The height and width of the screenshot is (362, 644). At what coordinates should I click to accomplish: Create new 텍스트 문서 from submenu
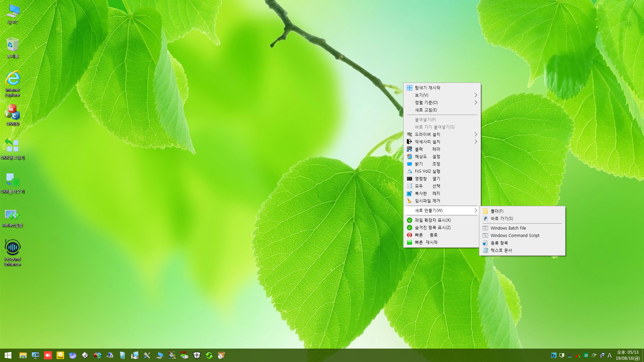tap(522, 250)
